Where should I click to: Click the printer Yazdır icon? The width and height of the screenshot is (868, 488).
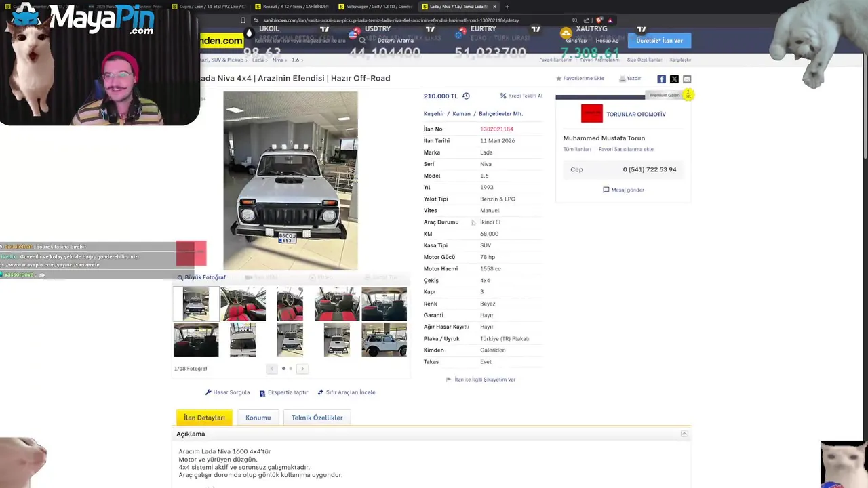coord(622,79)
